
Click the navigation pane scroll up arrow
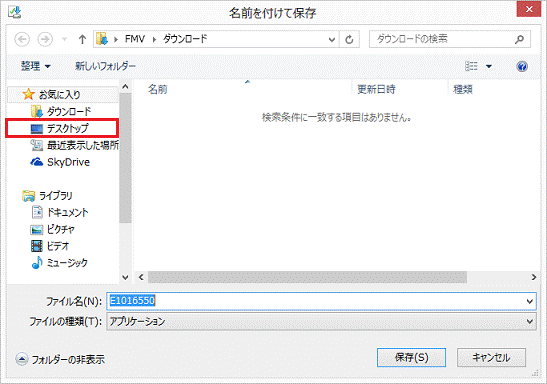coord(125,86)
